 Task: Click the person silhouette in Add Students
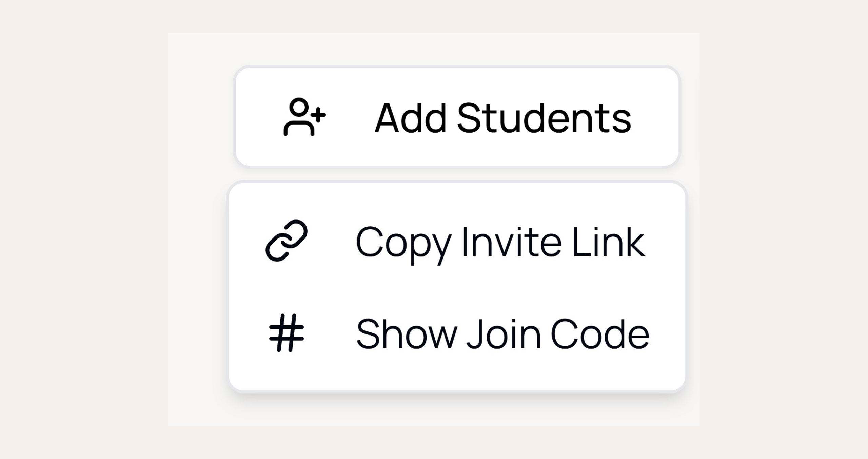tap(298, 119)
